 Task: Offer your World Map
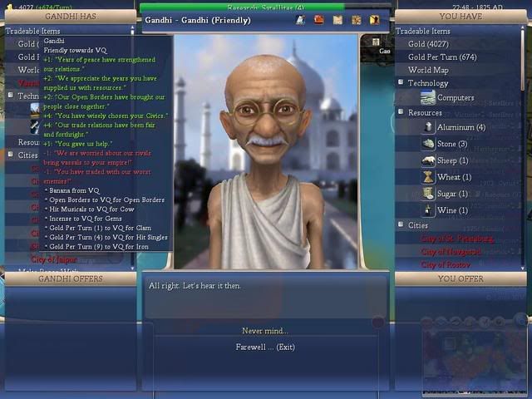[x=428, y=70]
